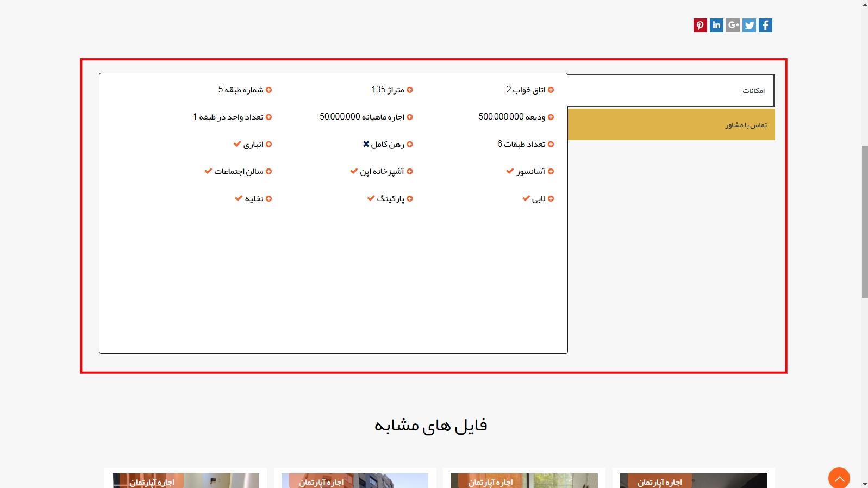Click the تعداد طبقات 6 text
This screenshot has height=488, width=868.
pos(521,144)
